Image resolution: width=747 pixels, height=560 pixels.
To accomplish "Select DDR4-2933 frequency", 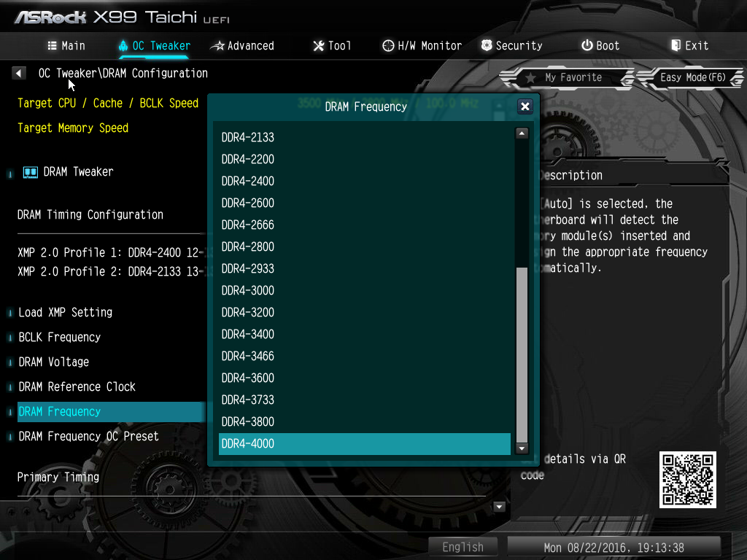I will tap(365, 268).
